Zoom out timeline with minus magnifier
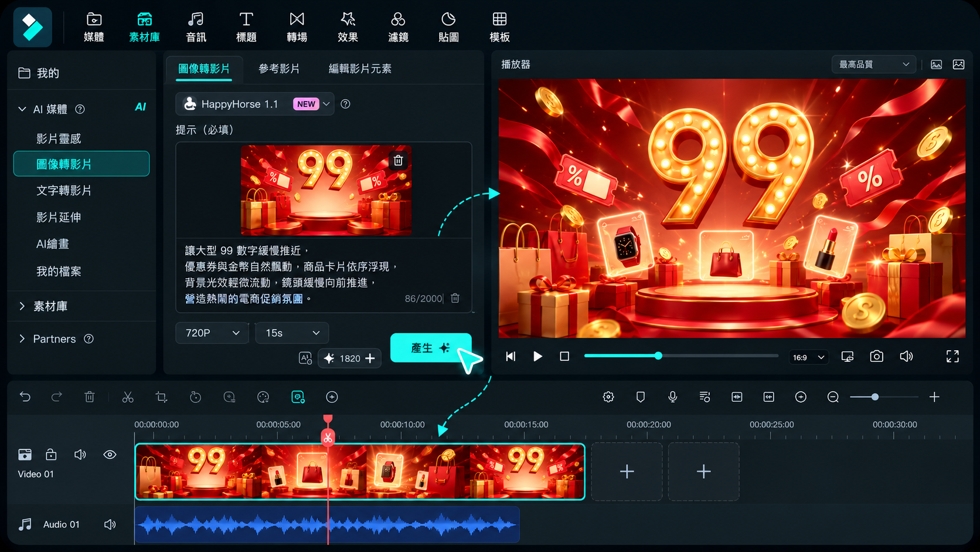This screenshot has width=980, height=552. [833, 397]
